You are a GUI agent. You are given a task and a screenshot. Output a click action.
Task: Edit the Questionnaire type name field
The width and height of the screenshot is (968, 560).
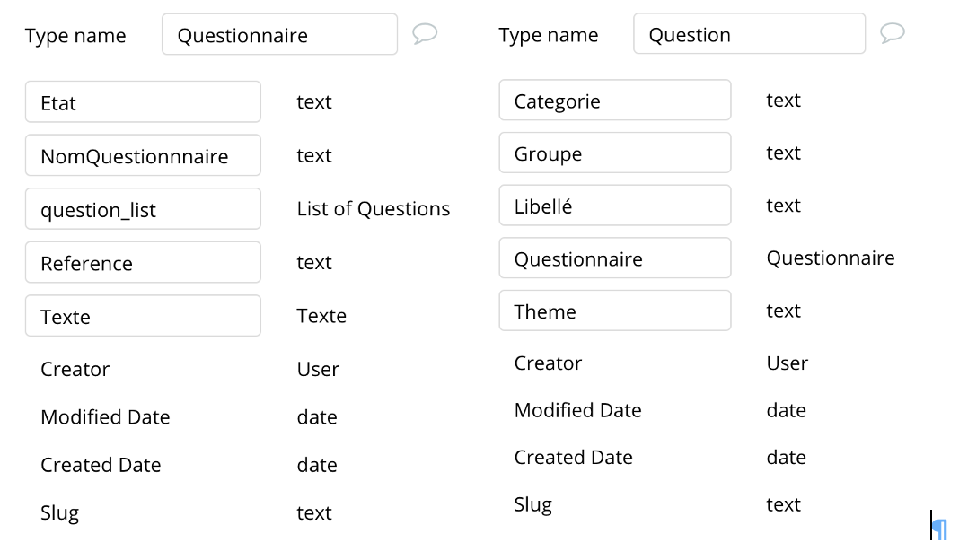pos(279,35)
